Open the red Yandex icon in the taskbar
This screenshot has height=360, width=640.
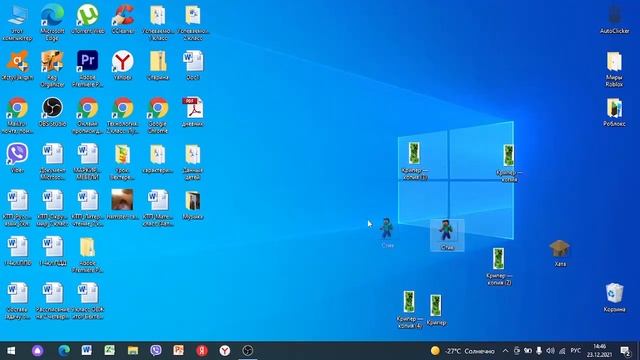coord(202,351)
